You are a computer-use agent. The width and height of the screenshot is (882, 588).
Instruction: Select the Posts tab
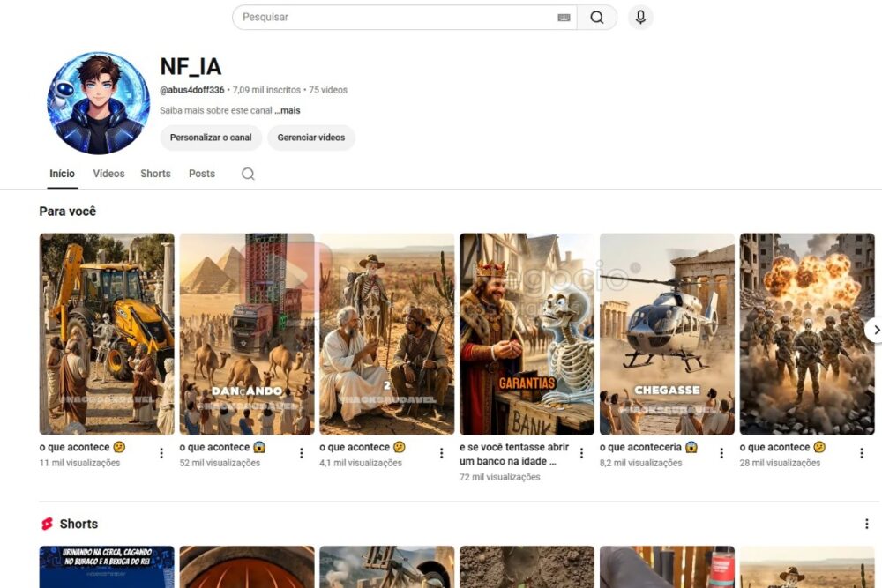tap(202, 174)
